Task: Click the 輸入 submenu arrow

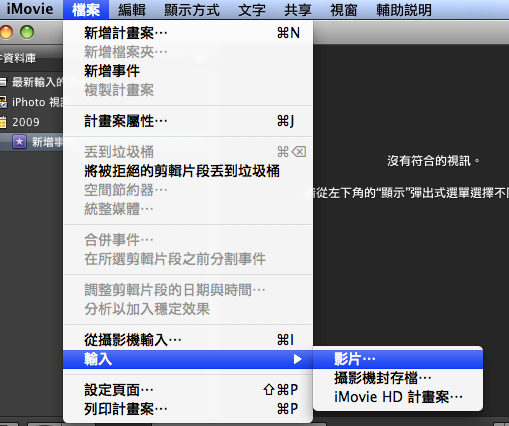Action: (x=298, y=359)
